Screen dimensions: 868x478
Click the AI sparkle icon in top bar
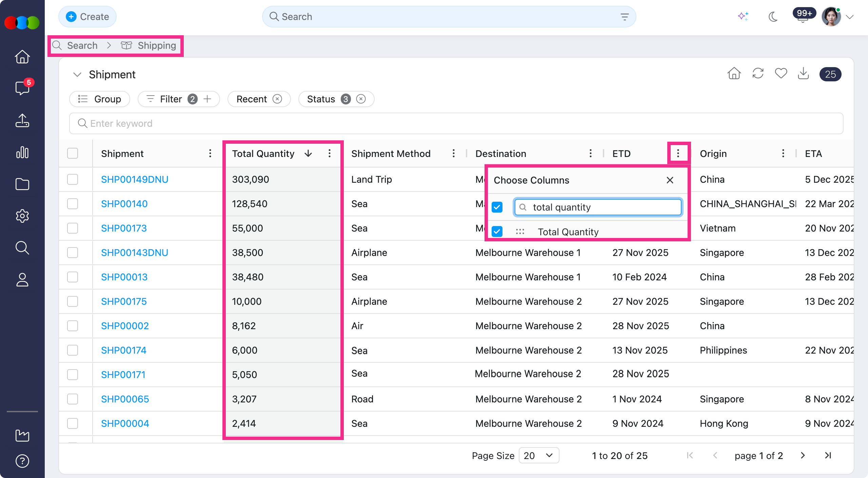tap(743, 16)
